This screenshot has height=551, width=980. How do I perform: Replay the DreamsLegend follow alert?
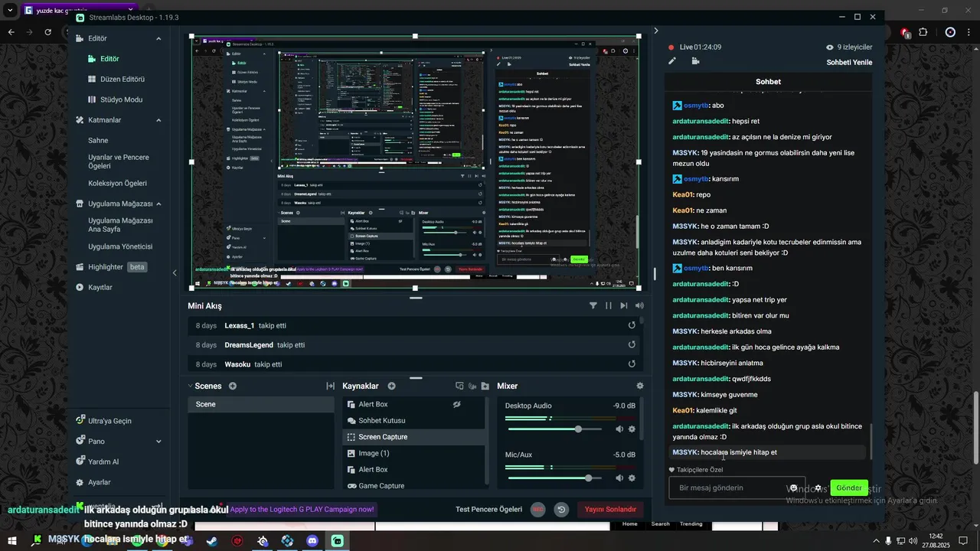coord(632,345)
